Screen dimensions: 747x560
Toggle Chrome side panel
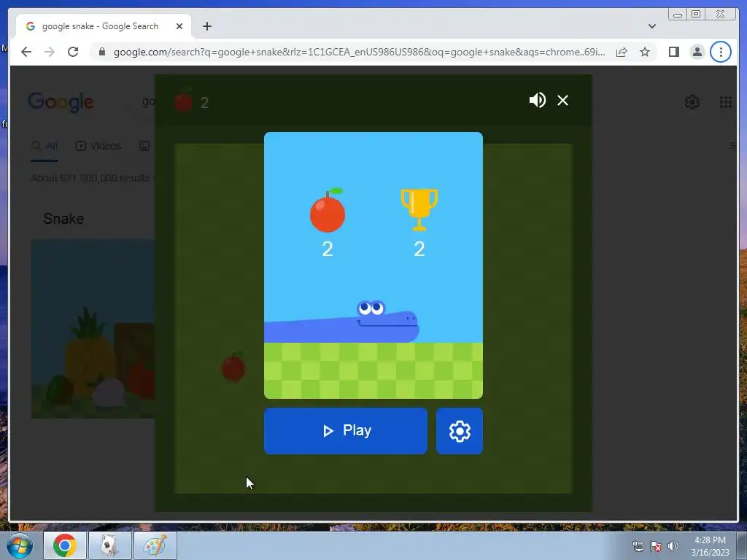click(x=673, y=52)
